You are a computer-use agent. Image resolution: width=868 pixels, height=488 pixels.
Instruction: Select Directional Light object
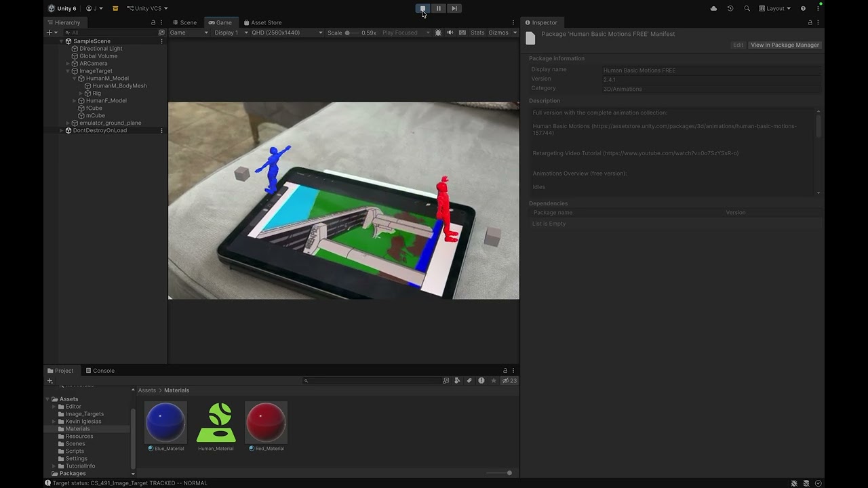tap(101, 49)
